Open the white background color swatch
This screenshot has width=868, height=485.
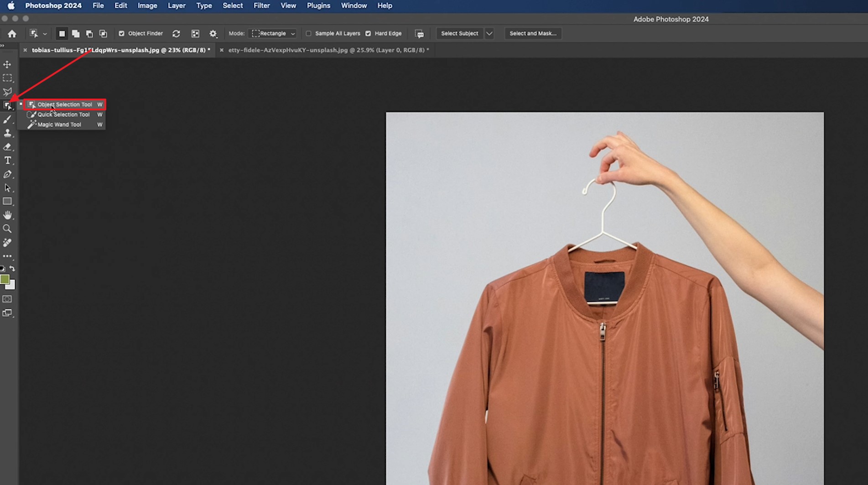[12, 286]
